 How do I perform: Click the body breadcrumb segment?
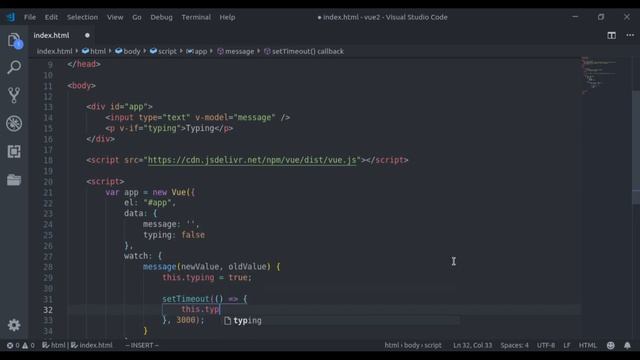(128, 51)
